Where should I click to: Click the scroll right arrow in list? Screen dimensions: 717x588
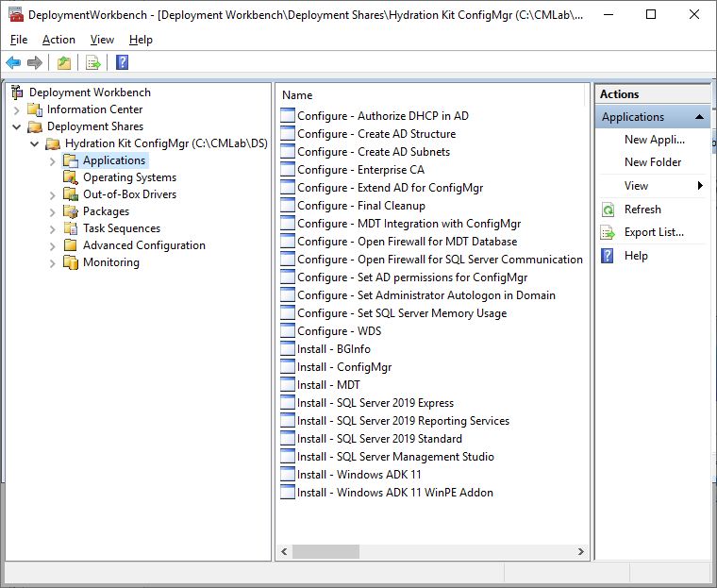click(x=581, y=551)
